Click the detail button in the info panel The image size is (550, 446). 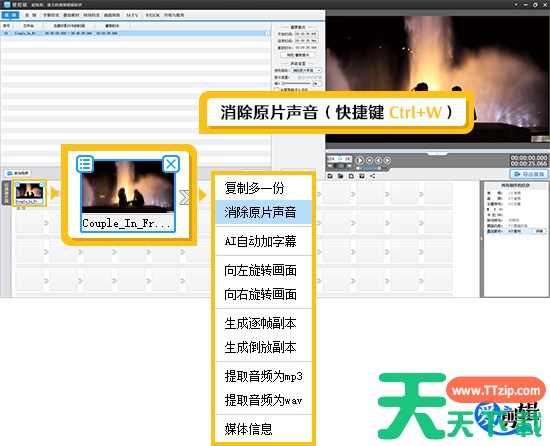point(539,231)
